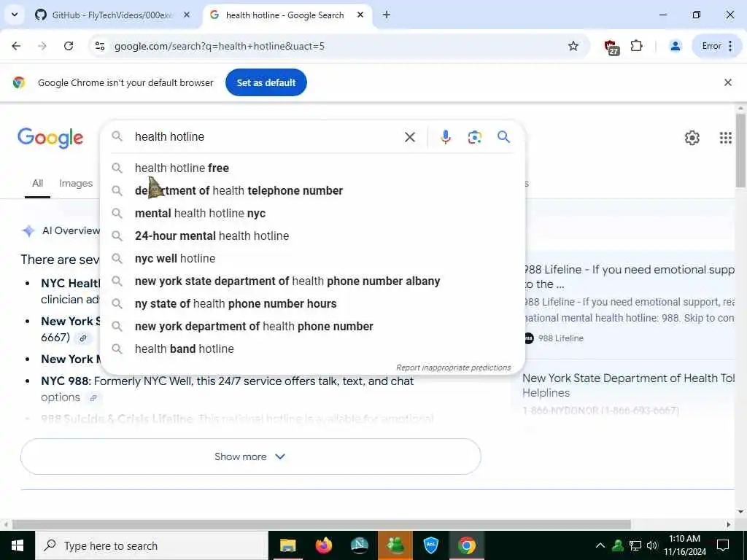Click the 988 Lifeline site label
The width and height of the screenshot is (747, 560).
tap(561, 338)
